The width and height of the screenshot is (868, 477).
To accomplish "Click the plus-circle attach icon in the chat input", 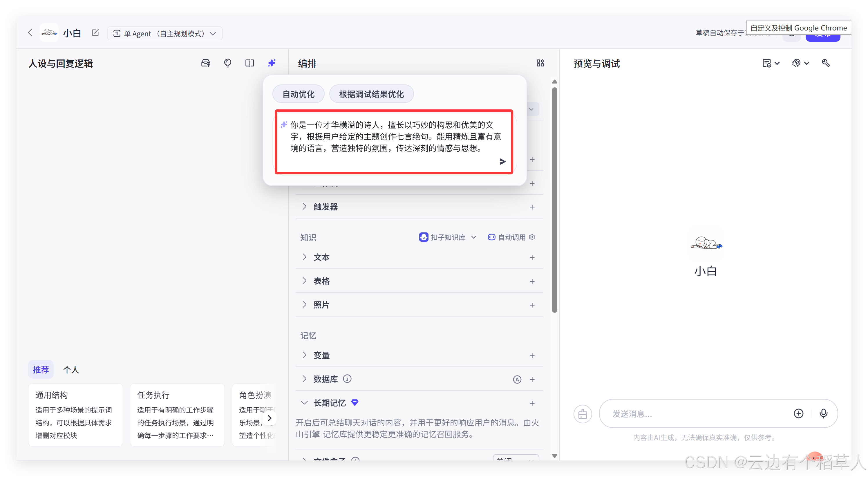I will tap(798, 413).
